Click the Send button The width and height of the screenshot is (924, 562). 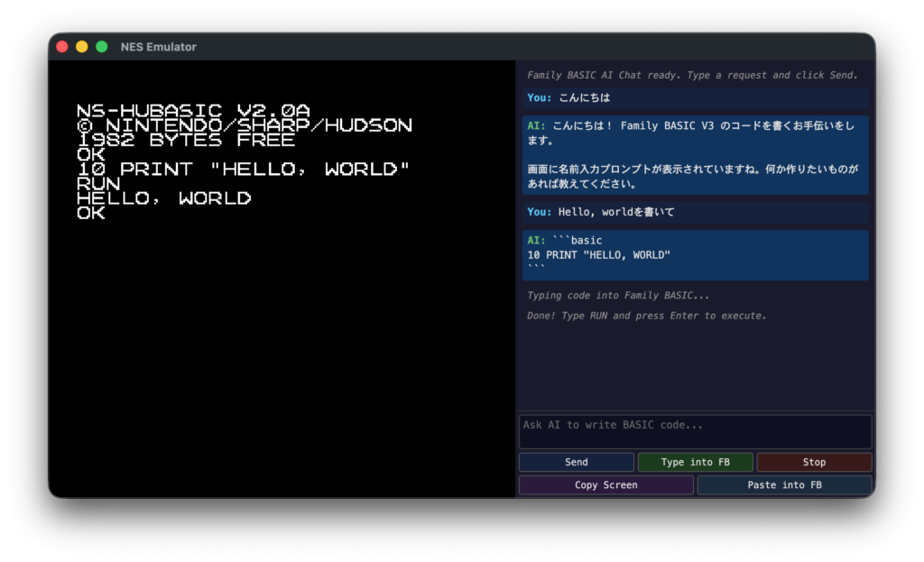pyautogui.click(x=576, y=462)
